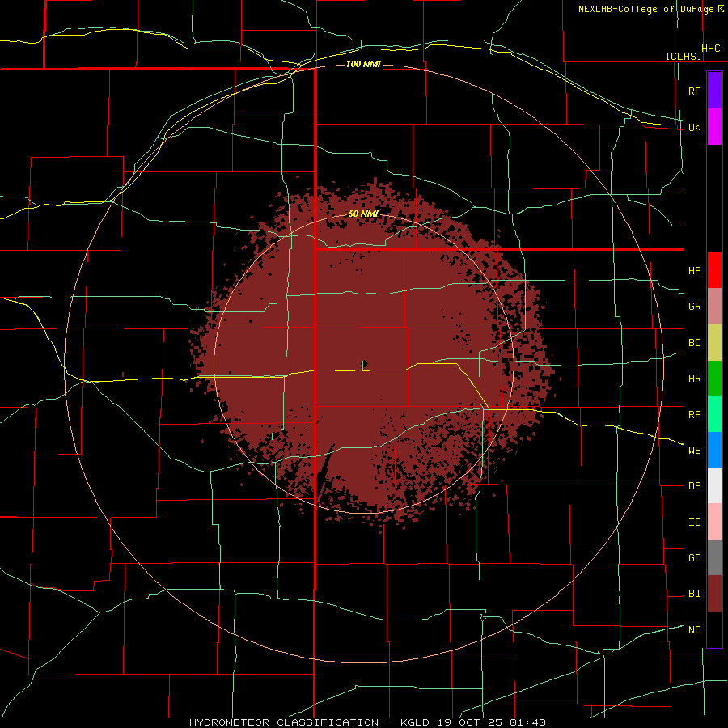Click the WS legend label
728x728 pixels.
tap(694, 451)
